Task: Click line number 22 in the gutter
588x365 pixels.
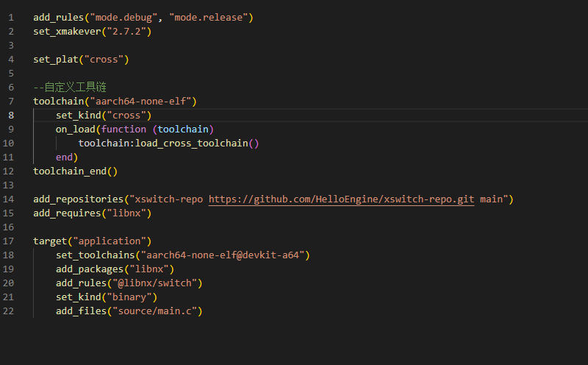Action: click(8, 311)
